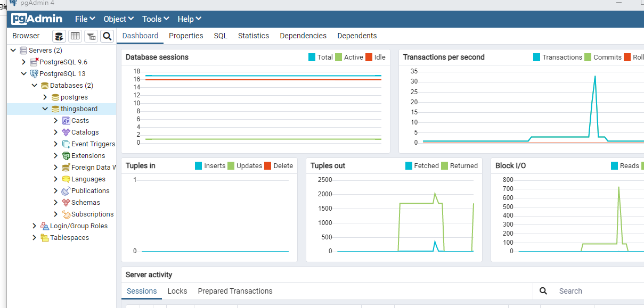Screen dimensions: 644x308
Task: Show the Dependencies tab
Action: coord(303,36)
